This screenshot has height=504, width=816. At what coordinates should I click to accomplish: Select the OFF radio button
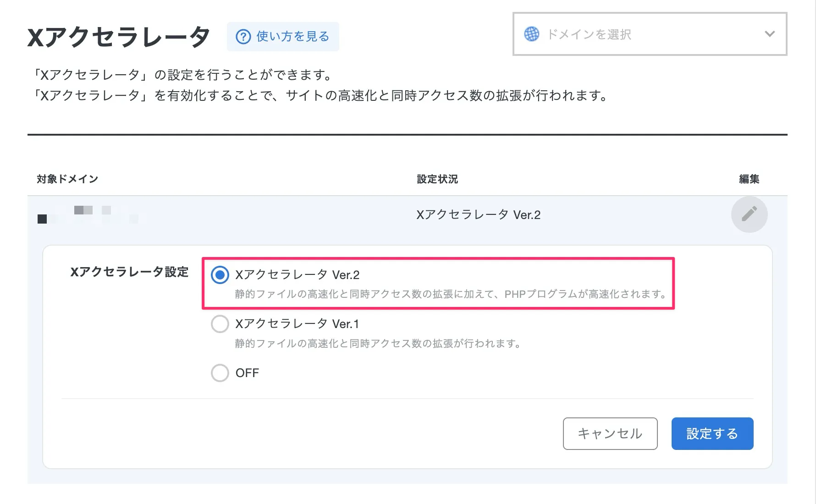pos(220,373)
